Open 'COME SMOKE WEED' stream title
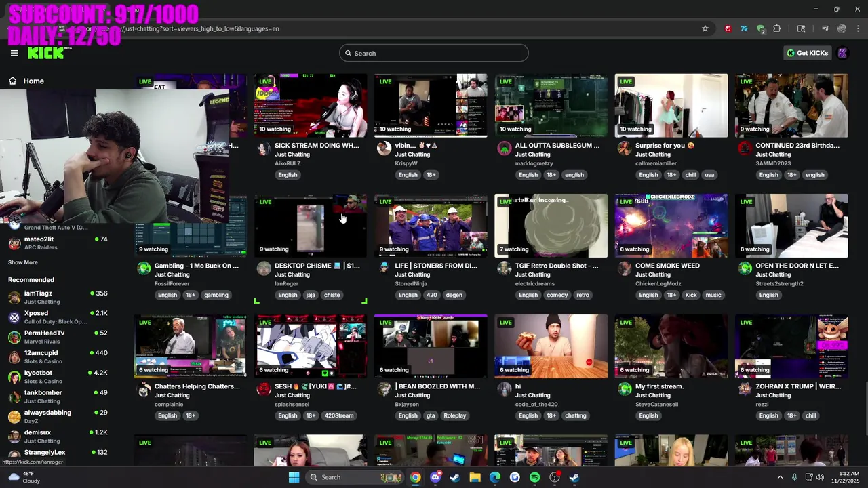Image resolution: width=868 pixels, height=488 pixels. click(667, 266)
